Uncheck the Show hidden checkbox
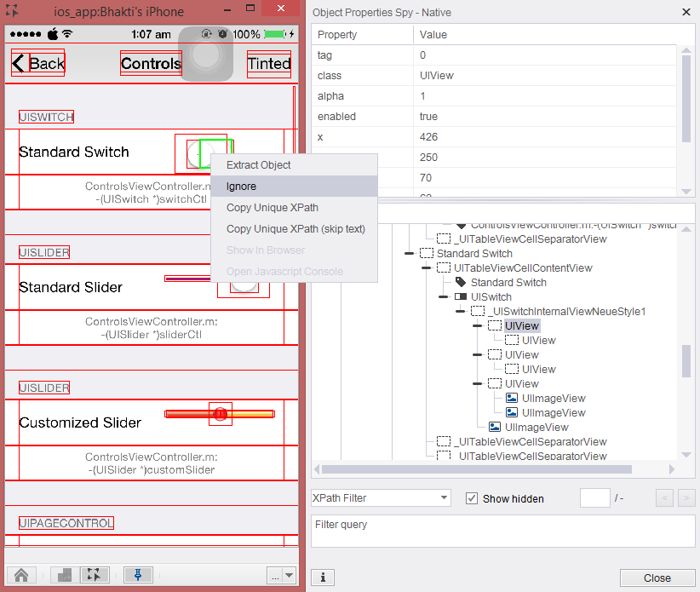700x592 pixels. (x=472, y=498)
